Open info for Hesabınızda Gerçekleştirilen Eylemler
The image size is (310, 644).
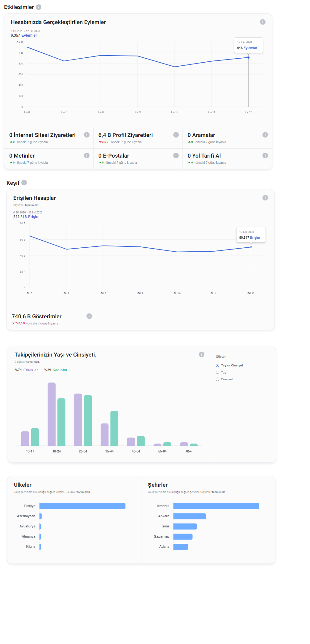[263, 22]
